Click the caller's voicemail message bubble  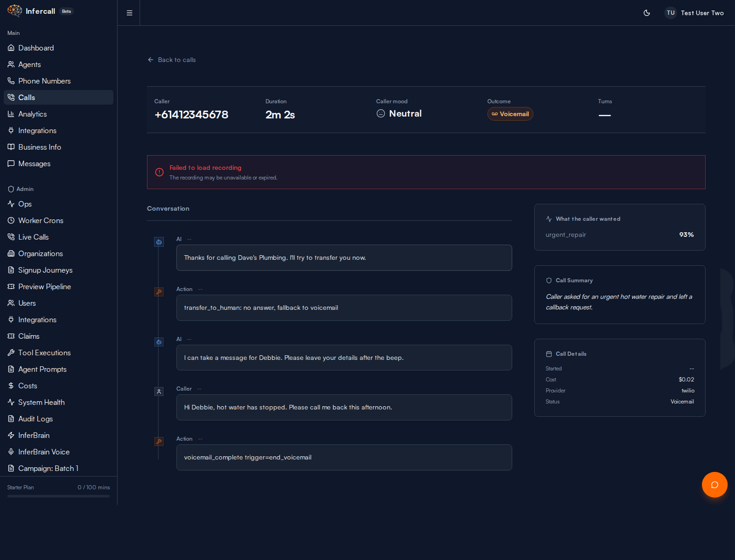[x=344, y=407]
